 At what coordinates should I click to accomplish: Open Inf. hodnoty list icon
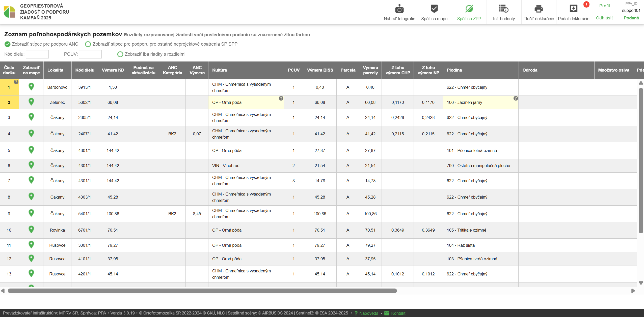[503, 9]
